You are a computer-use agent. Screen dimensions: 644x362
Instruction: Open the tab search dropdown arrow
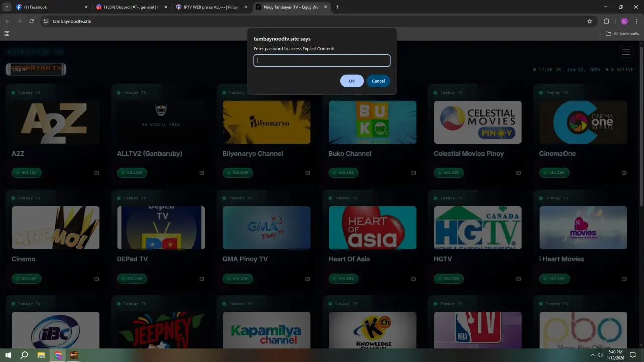(7, 7)
